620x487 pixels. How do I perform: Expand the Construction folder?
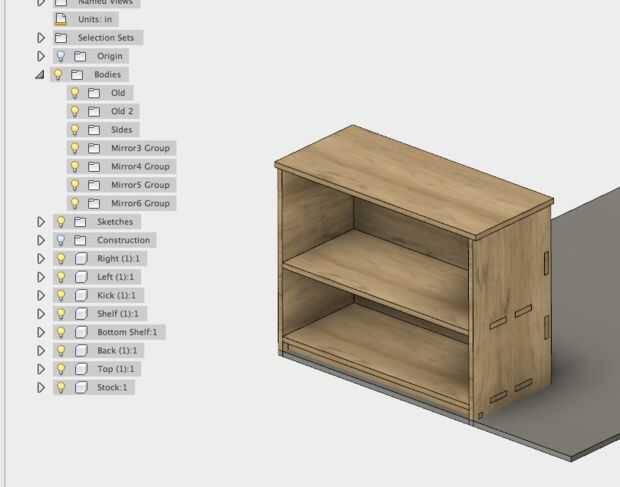point(41,240)
